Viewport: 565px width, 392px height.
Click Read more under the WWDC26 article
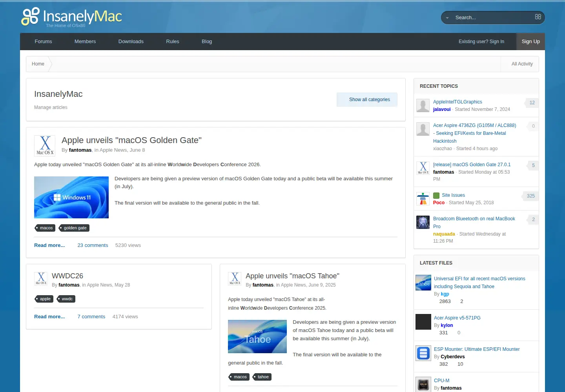(x=49, y=317)
